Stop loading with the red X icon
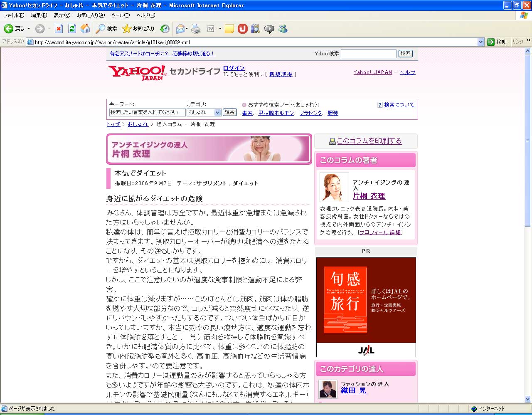Viewport: 532px width, 415px height. click(x=59, y=29)
